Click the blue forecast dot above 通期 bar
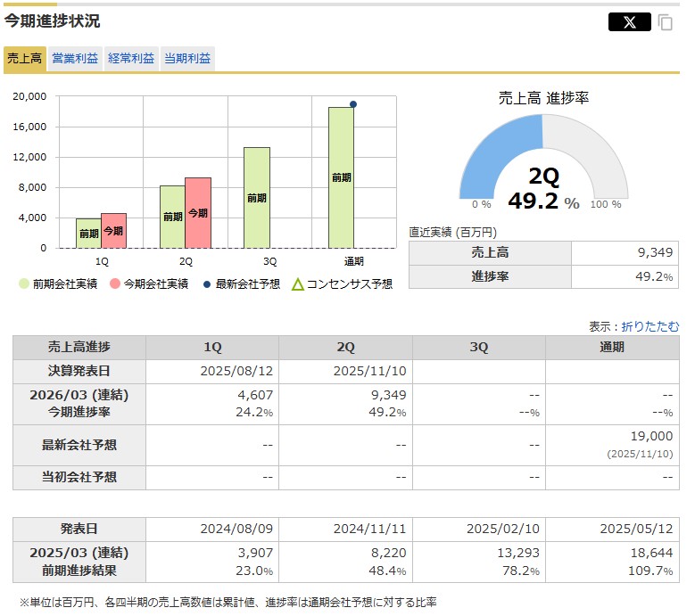Image resolution: width=695 pixels, height=616 pixels. 353,104
